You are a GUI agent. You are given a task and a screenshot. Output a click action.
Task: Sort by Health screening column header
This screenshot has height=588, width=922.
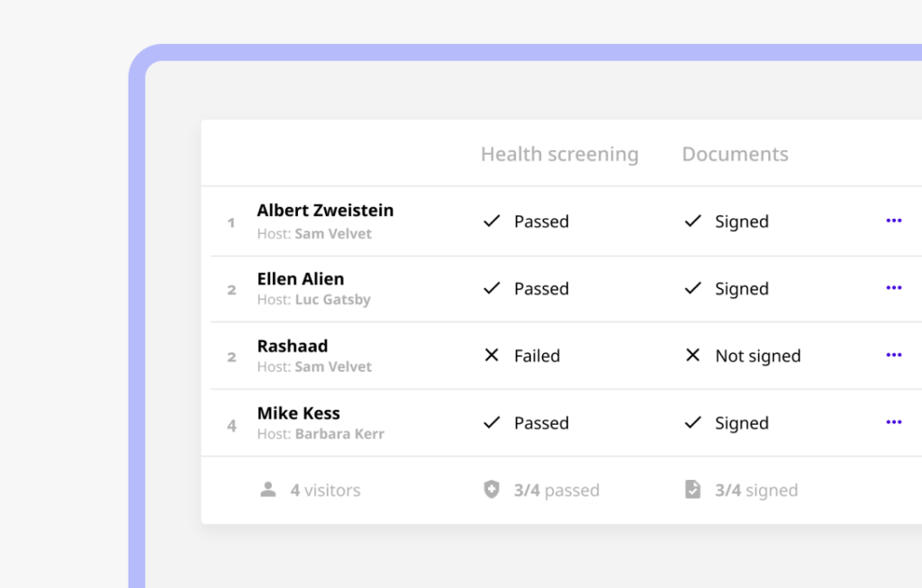pyautogui.click(x=559, y=154)
